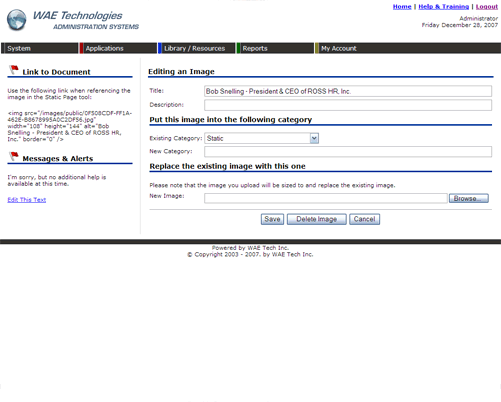Open the System menu
The width and height of the screenshot is (501, 402).
click(x=39, y=48)
